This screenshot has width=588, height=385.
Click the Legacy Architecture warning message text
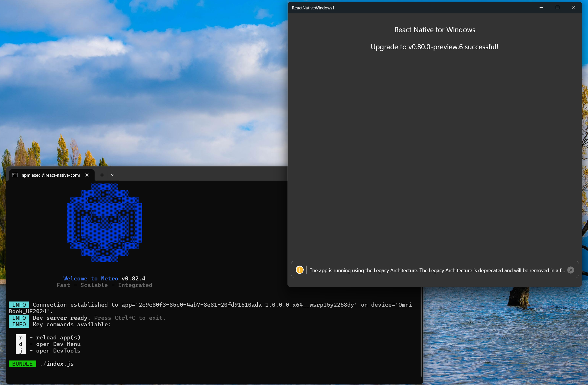click(x=437, y=270)
